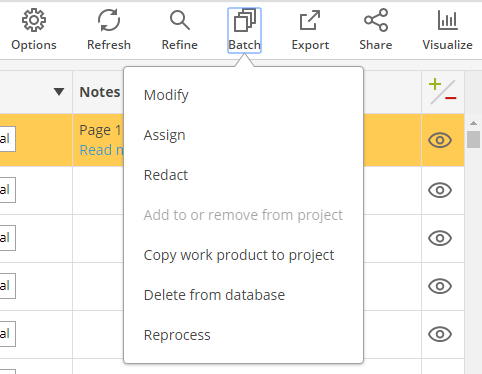Click the Share toolbar icon

[376, 30]
